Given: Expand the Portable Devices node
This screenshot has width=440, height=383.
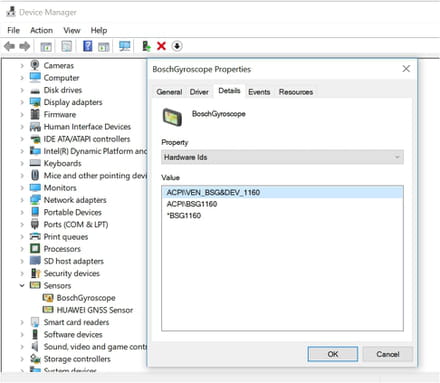Looking at the screenshot, I should click(22, 212).
